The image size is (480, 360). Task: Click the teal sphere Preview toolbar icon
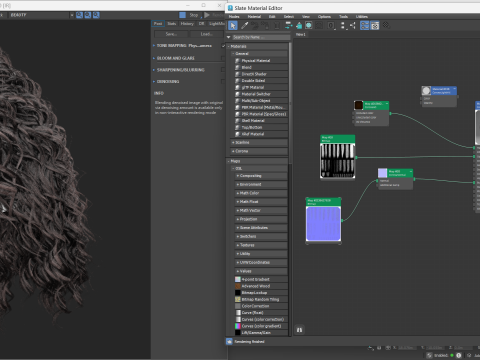click(x=309, y=25)
